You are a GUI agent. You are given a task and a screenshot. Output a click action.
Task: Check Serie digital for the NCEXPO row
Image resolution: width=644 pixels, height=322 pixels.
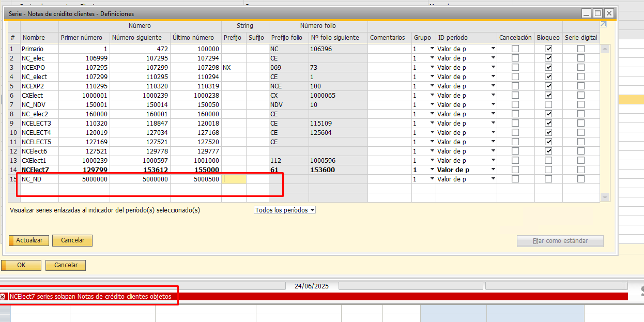pyautogui.click(x=581, y=67)
